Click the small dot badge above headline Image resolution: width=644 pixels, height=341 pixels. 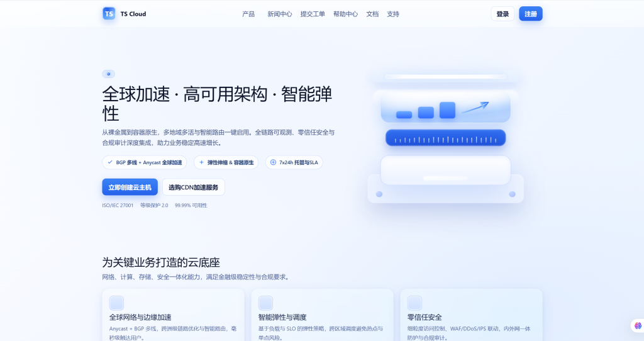108,74
